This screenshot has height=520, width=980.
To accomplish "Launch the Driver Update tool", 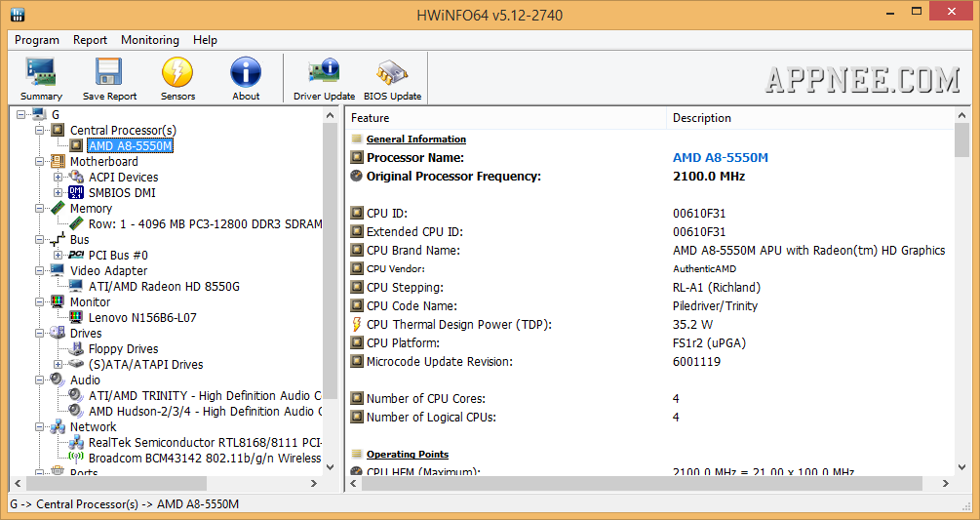I will [x=324, y=72].
